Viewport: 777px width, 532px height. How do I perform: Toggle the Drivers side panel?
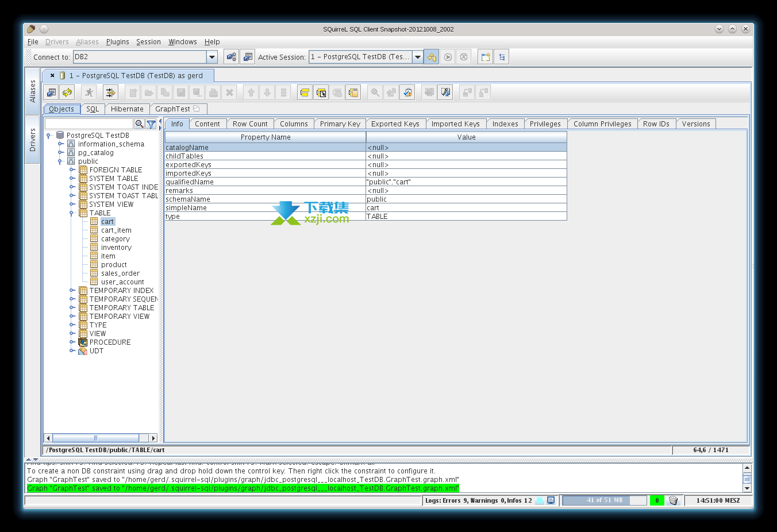(x=32, y=140)
